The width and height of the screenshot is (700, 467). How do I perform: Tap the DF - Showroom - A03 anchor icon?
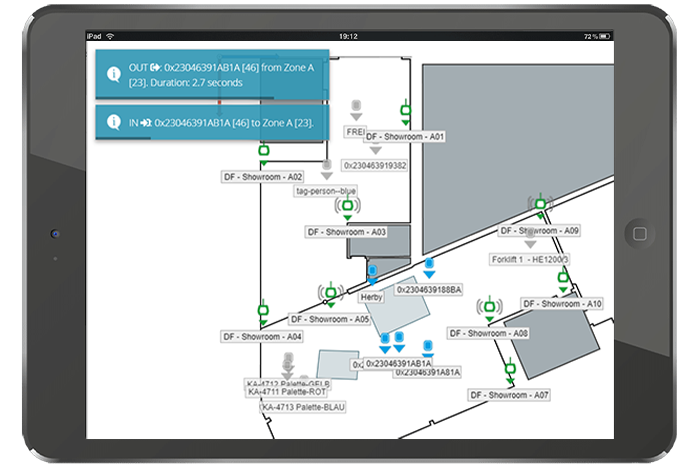click(346, 206)
